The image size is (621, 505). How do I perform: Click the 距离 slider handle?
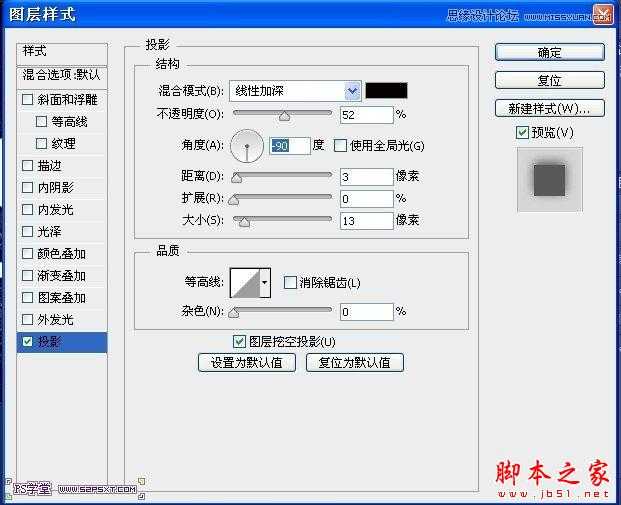click(236, 177)
